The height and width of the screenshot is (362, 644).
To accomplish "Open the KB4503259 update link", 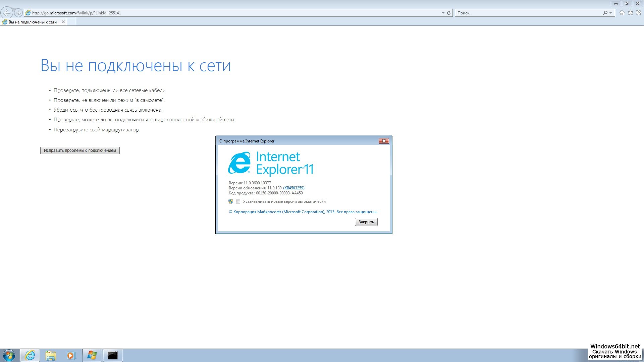I will click(x=294, y=188).
